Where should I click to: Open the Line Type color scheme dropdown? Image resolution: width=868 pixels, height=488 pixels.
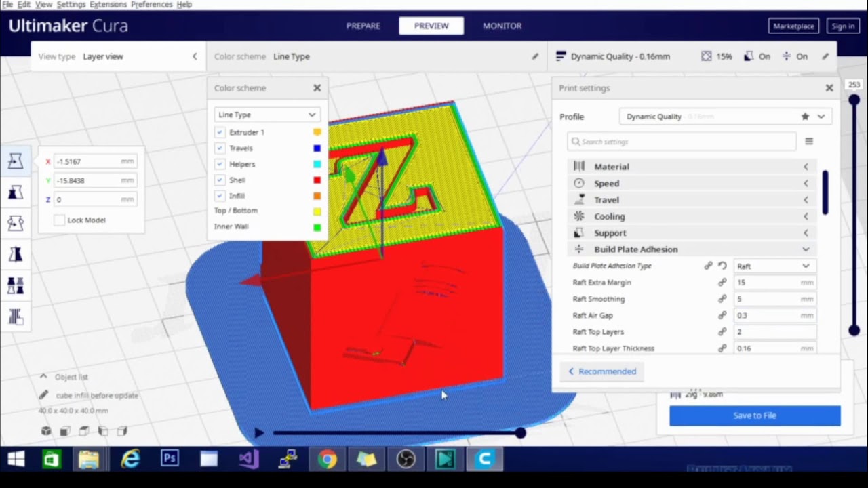point(267,115)
